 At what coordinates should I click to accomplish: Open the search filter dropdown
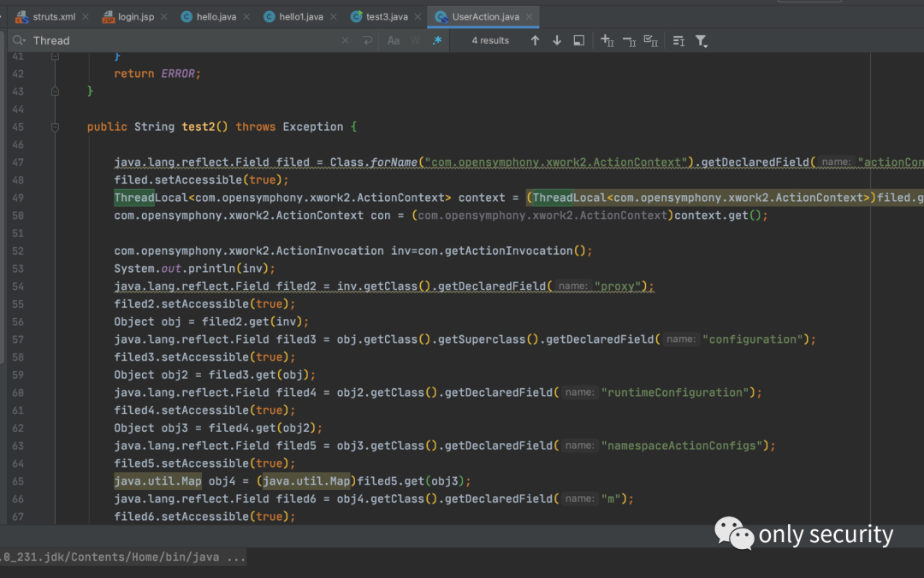701,41
